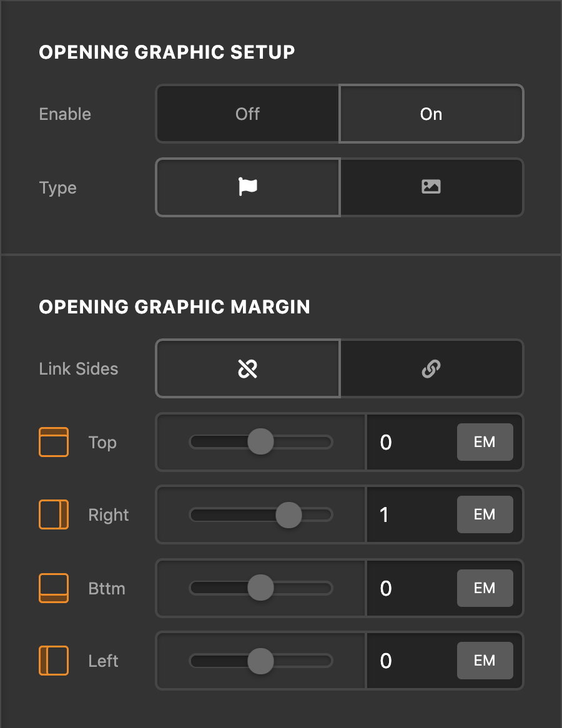Viewport: 562px width, 728px height.
Task: Open the EM unit selector for Top margin
Action: 485,441
